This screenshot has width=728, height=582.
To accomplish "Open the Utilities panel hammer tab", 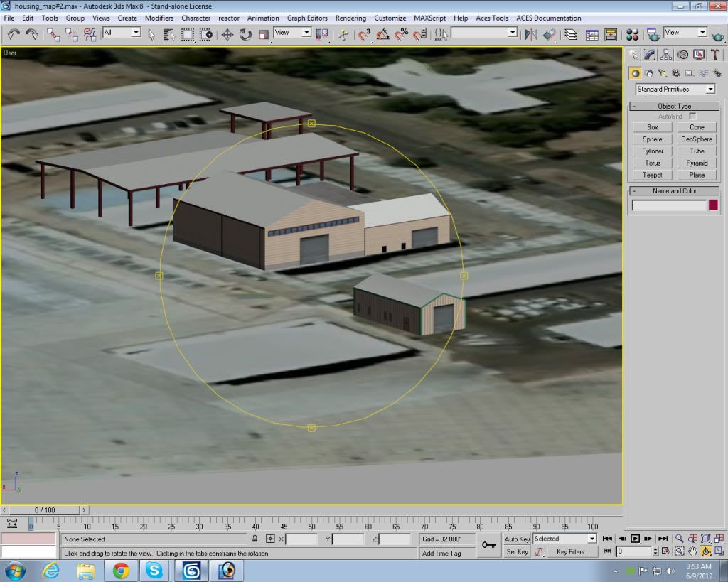I will pyautogui.click(x=715, y=55).
